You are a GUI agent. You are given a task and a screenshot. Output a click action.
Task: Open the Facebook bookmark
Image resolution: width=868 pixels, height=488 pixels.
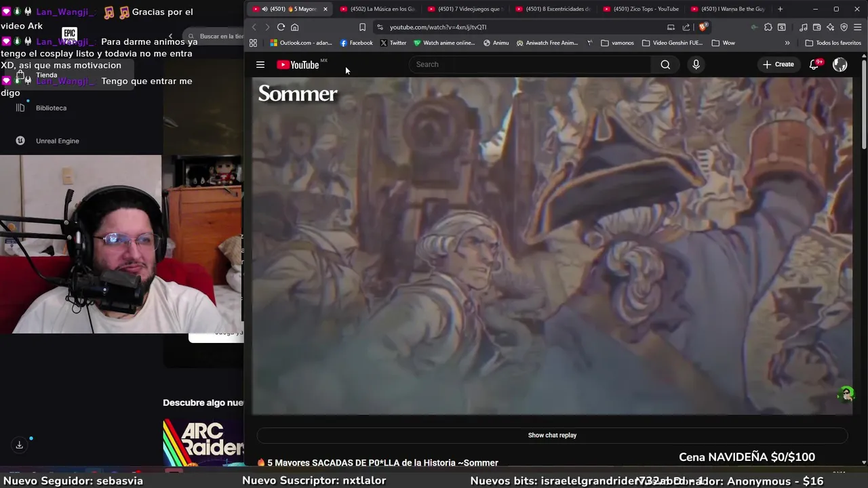(357, 43)
